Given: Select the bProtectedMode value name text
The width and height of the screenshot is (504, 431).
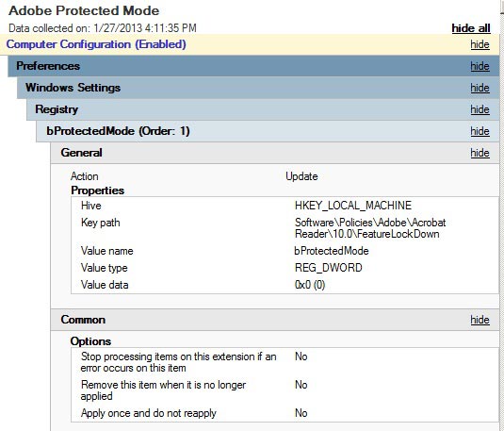Looking at the screenshot, I should coord(332,251).
